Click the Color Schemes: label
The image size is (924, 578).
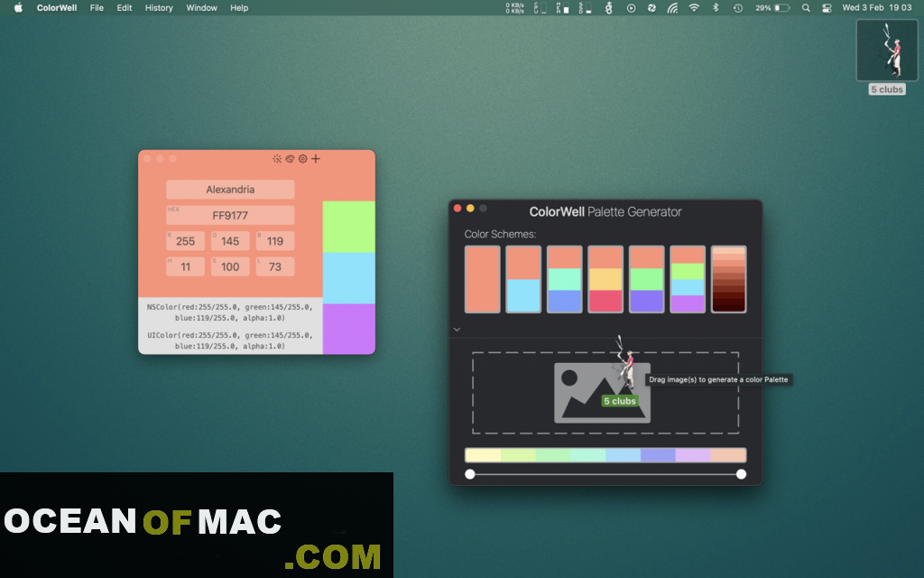click(x=500, y=234)
